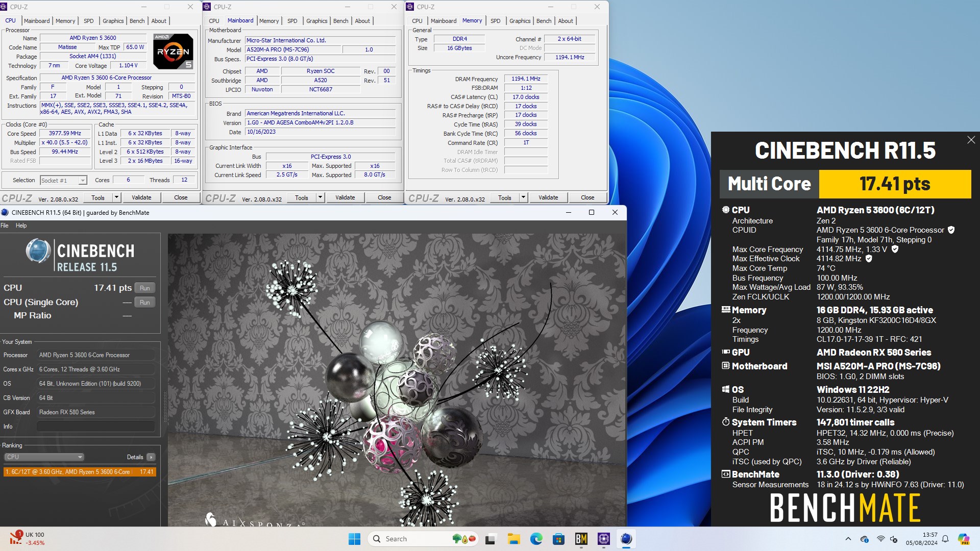This screenshot has width=980, height=551.
Task: Open Cinebench taskbar icon
Action: pyautogui.click(x=626, y=539)
